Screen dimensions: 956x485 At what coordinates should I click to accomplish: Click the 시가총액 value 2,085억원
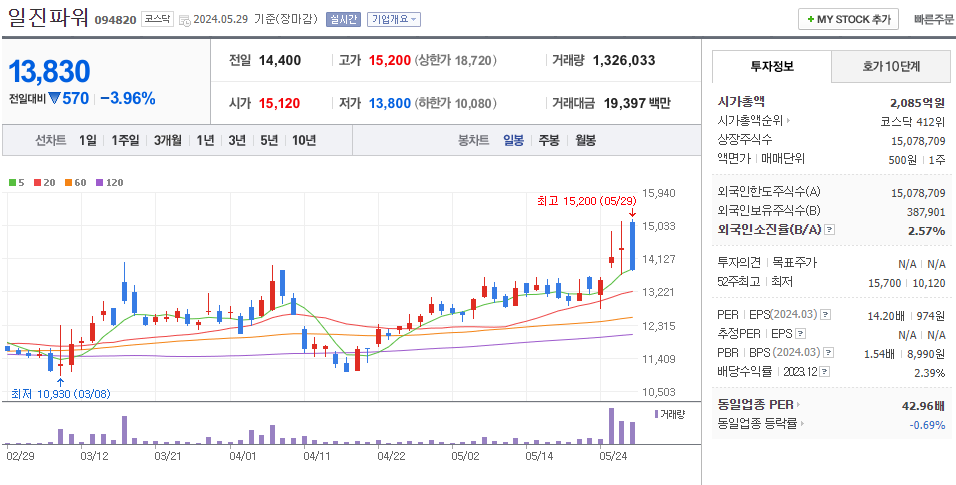(918, 102)
